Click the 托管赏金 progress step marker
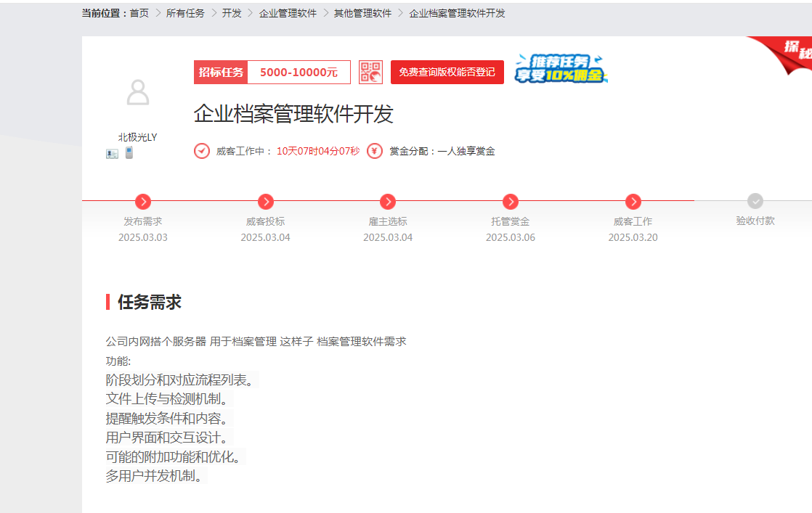This screenshot has width=812, height=513. pos(511,202)
